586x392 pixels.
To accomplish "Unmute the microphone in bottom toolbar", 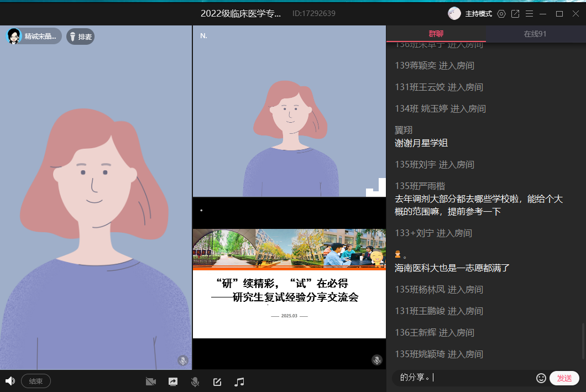I will click(x=195, y=381).
